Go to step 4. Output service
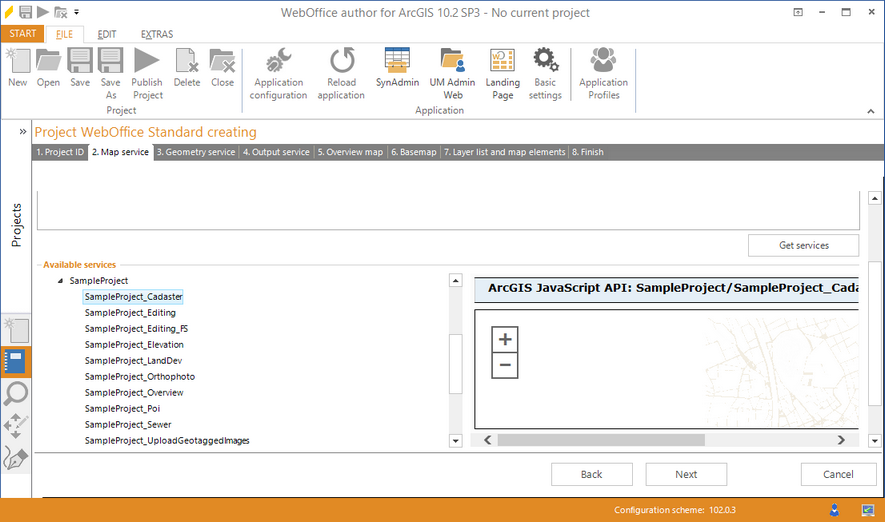885x522 pixels. pyautogui.click(x=276, y=152)
